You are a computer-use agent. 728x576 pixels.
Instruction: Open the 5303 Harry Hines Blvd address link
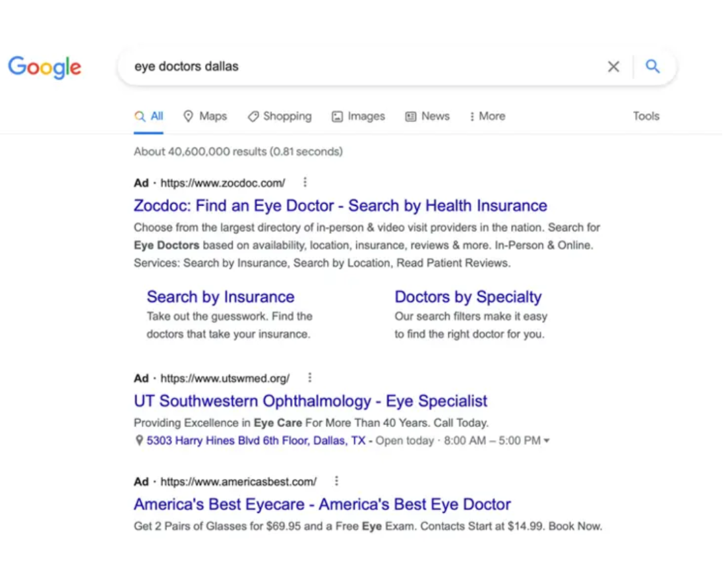tap(256, 440)
